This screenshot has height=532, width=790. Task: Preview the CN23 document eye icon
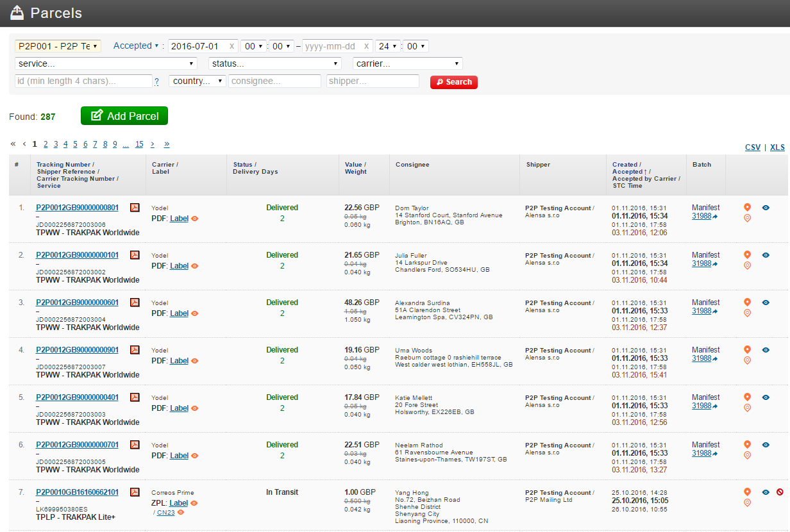181,512
